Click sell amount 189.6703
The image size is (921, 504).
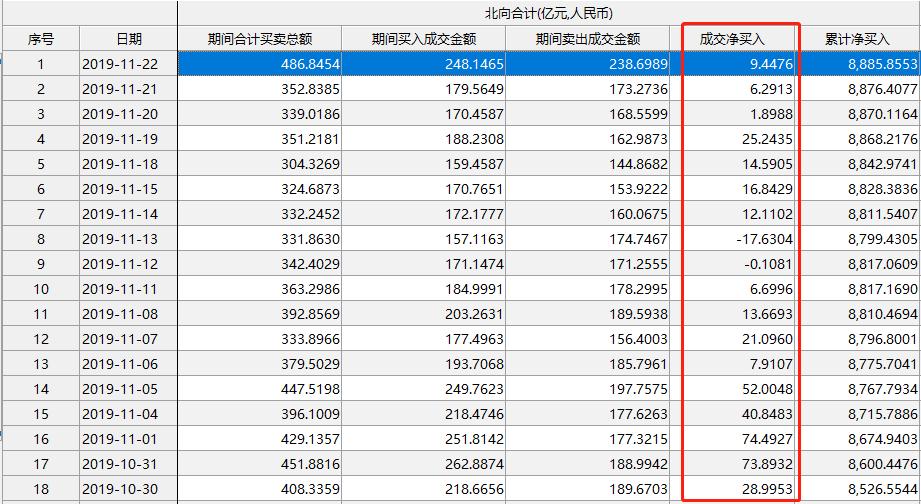(587, 488)
